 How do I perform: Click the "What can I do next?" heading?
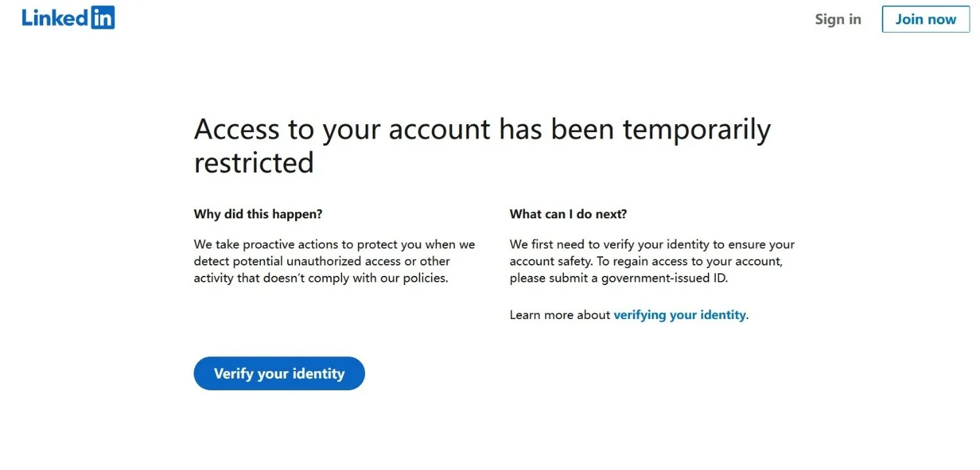coord(568,214)
